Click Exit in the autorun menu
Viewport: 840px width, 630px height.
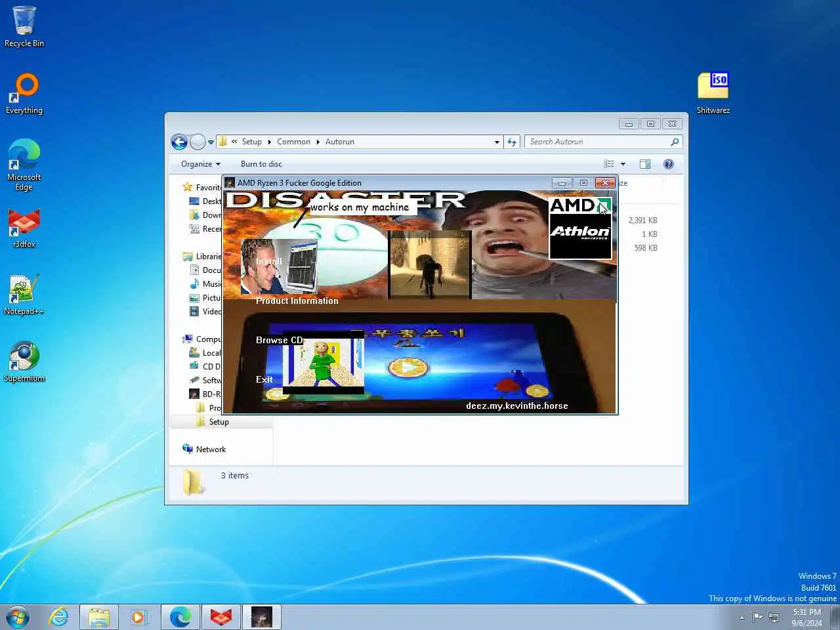pos(264,379)
